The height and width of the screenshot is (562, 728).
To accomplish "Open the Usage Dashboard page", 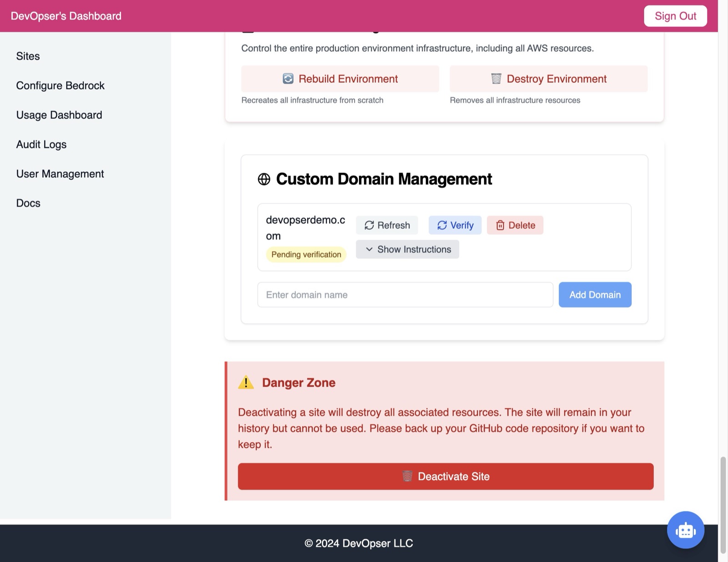I will click(x=59, y=115).
